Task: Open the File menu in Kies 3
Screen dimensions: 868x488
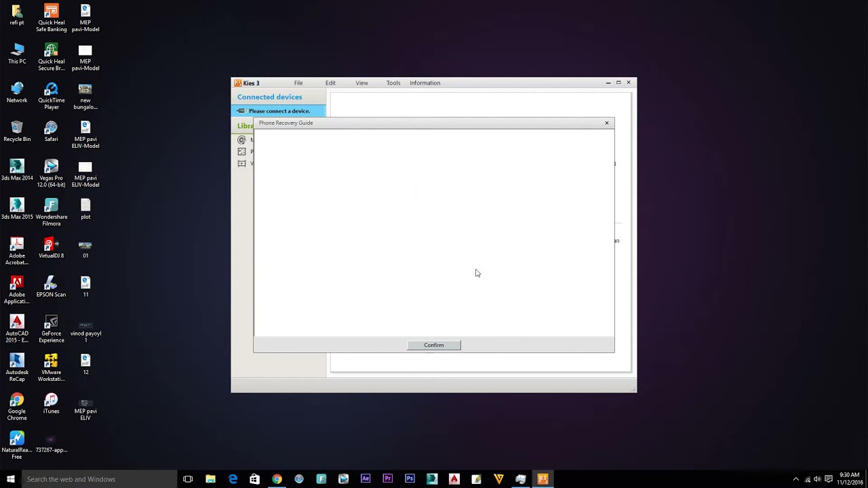Action: (298, 83)
